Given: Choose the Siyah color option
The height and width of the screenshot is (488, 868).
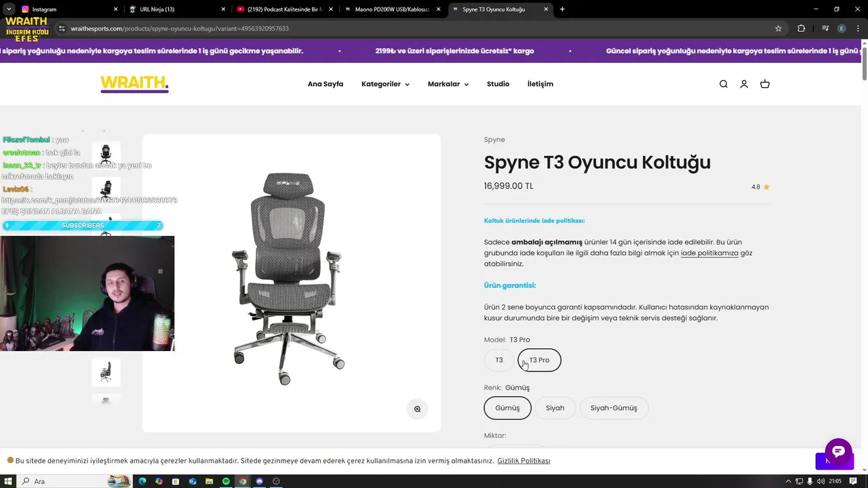Looking at the screenshot, I should [x=555, y=408].
